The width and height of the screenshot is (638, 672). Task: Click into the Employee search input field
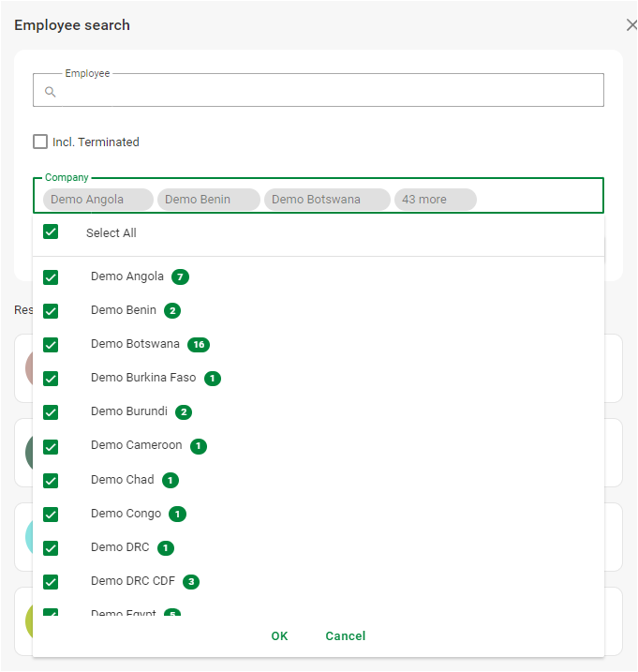coord(328,92)
